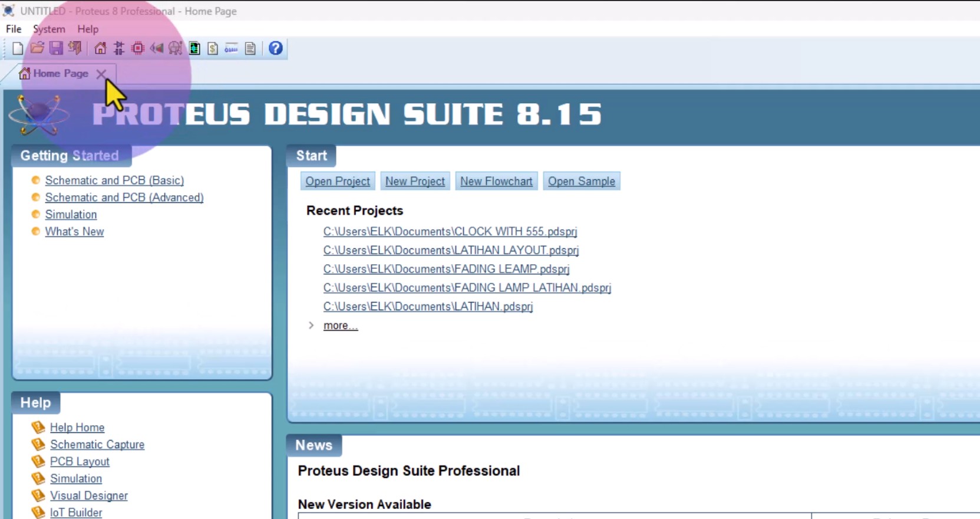Open the System menu
Image resolution: width=980 pixels, height=519 pixels.
coord(49,29)
